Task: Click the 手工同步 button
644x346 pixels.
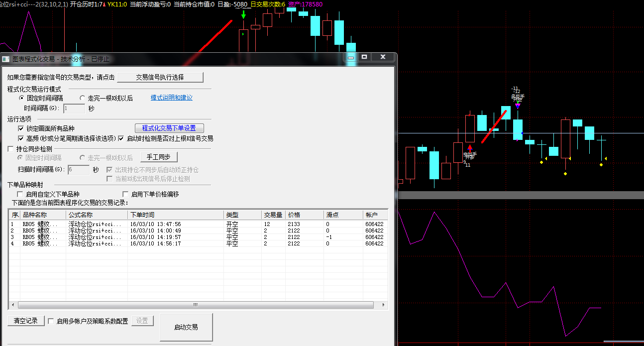Action: click(x=159, y=157)
